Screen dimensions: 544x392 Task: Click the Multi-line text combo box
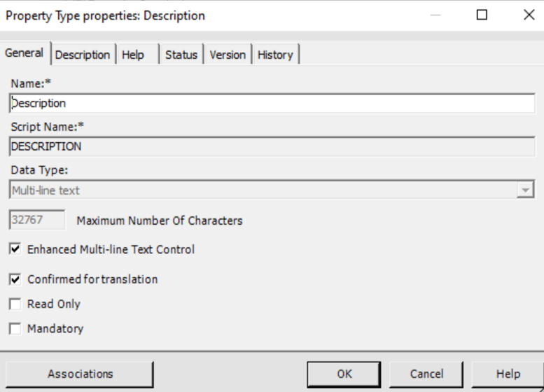263,190
